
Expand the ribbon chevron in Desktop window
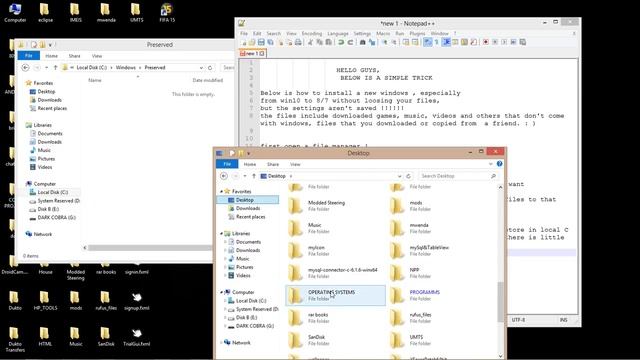(491, 164)
